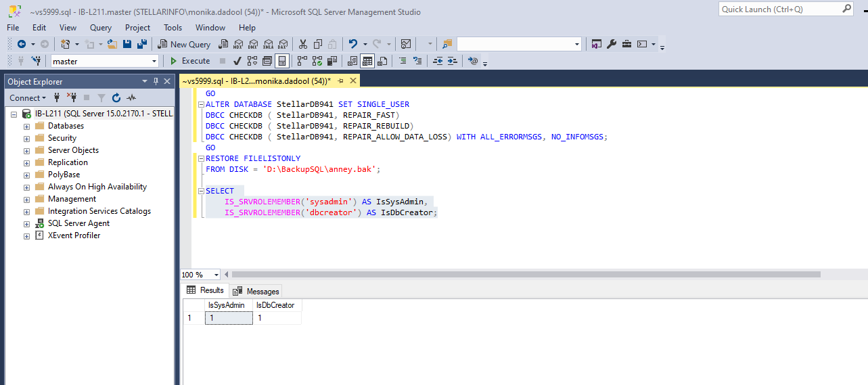The width and height of the screenshot is (868, 385).
Task: Open the Window menu
Action: tap(210, 28)
